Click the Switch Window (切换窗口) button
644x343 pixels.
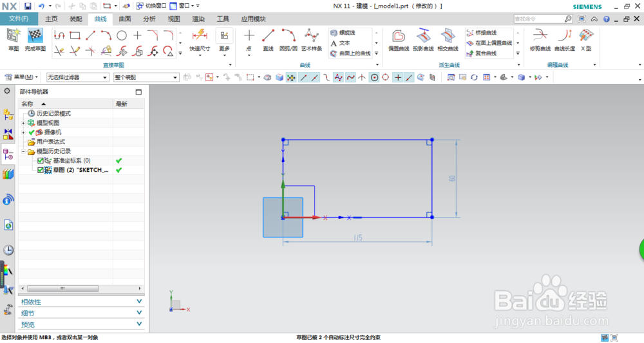click(x=151, y=6)
